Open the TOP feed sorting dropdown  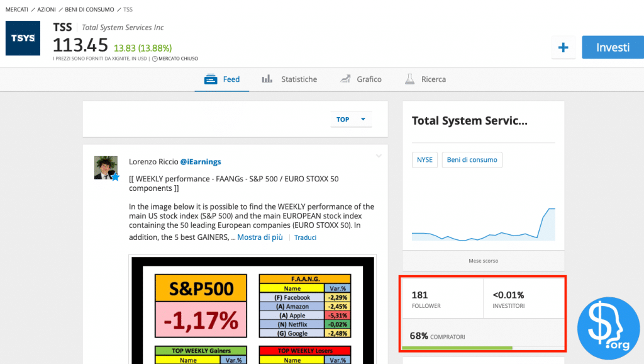pyautogui.click(x=351, y=119)
